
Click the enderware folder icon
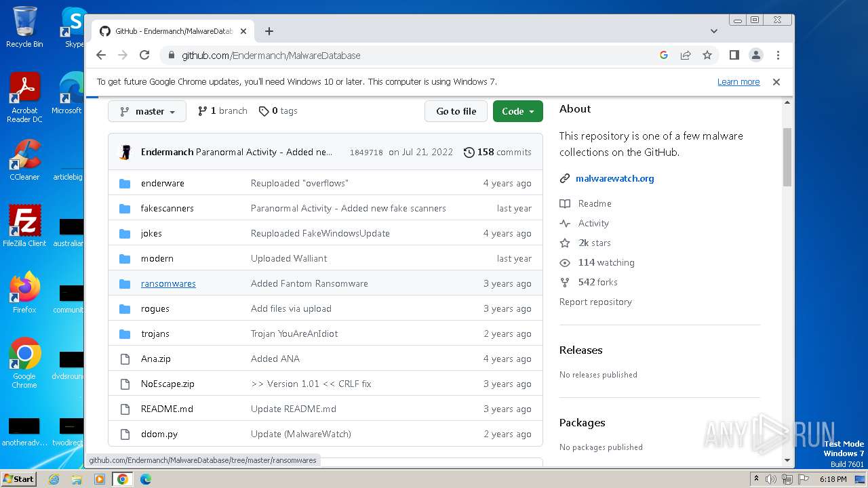tap(125, 184)
